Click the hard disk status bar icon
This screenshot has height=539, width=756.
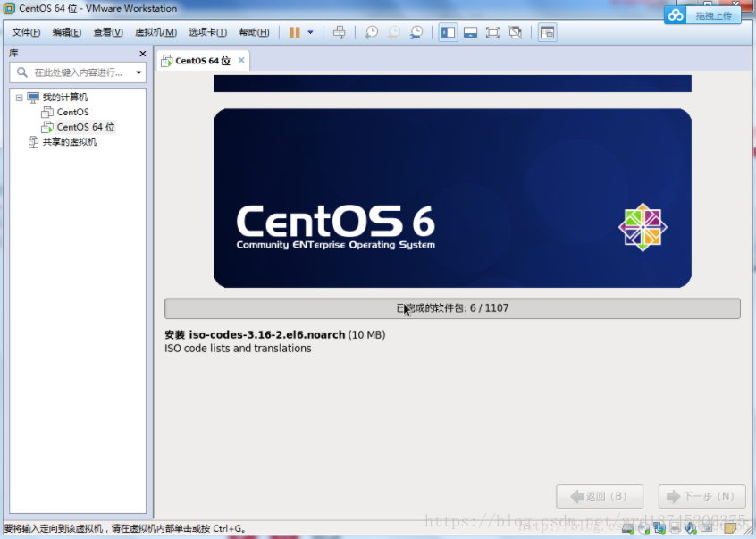pos(627,528)
